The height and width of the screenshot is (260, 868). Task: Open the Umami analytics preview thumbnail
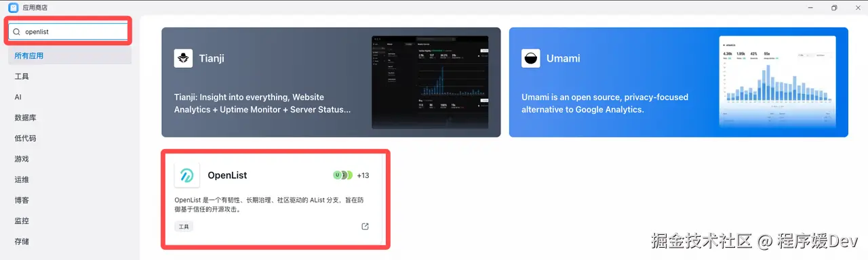coord(777,82)
